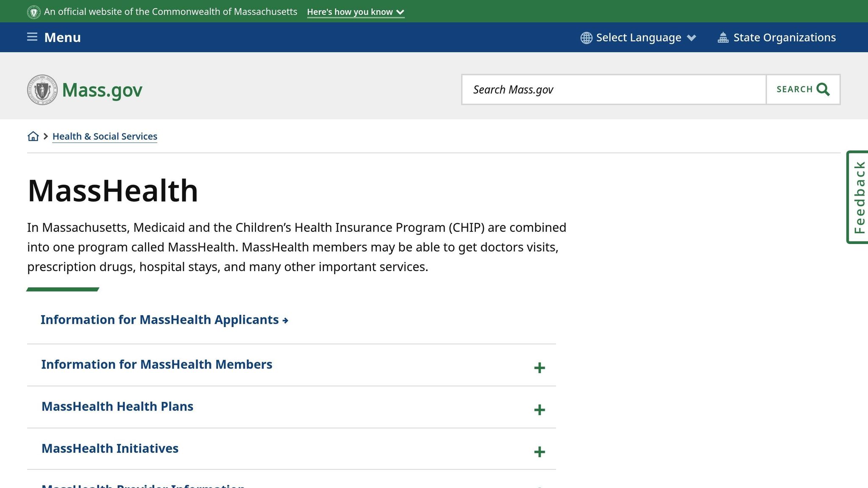Click the hamburger menu icon

click(32, 37)
